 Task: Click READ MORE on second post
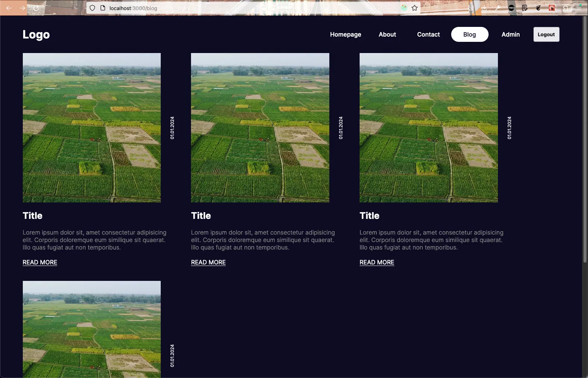[x=208, y=262]
